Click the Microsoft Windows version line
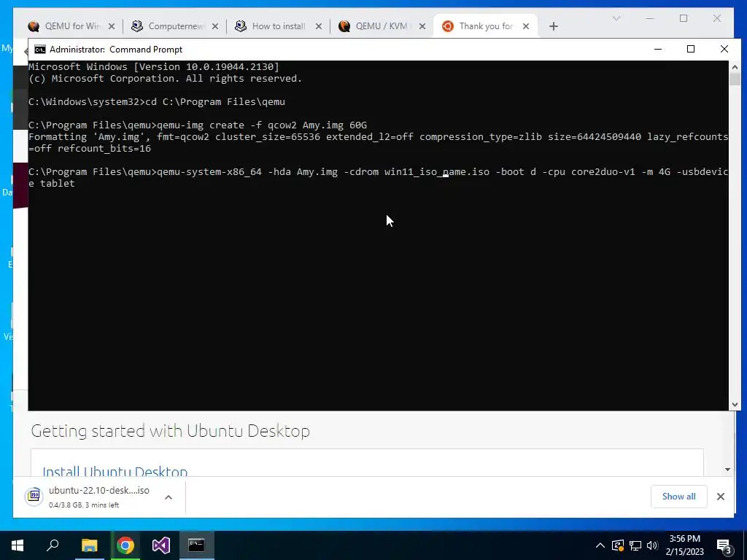The width and height of the screenshot is (747, 560). pos(154,66)
